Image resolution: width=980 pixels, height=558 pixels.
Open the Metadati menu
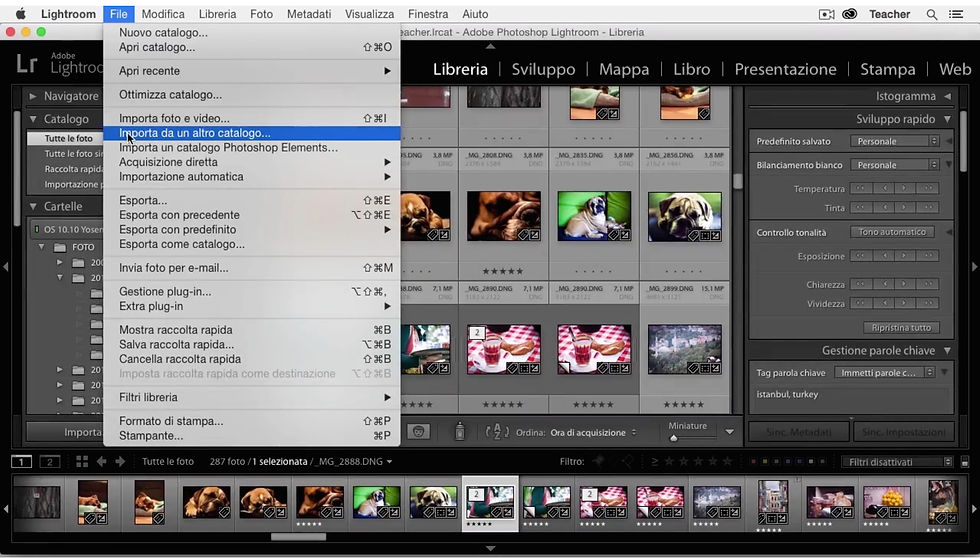click(x=309, y=14)
